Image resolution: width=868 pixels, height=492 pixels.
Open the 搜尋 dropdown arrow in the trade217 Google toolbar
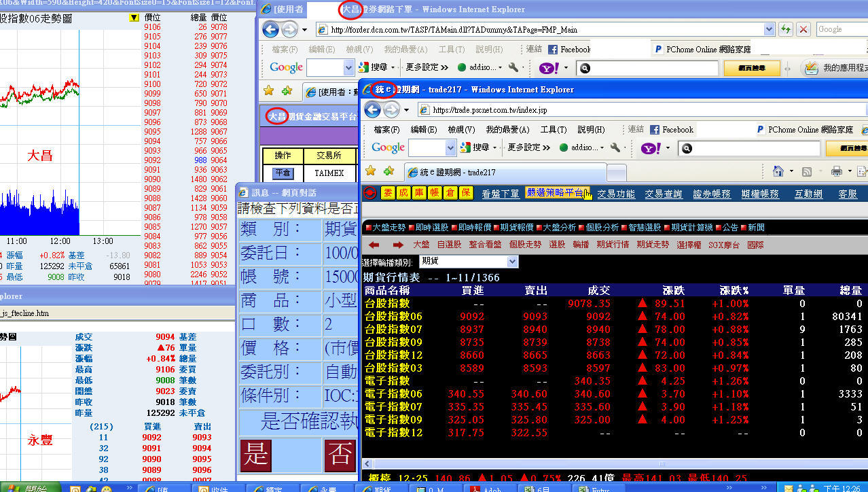pyautogui.click(x=494, y=147)
